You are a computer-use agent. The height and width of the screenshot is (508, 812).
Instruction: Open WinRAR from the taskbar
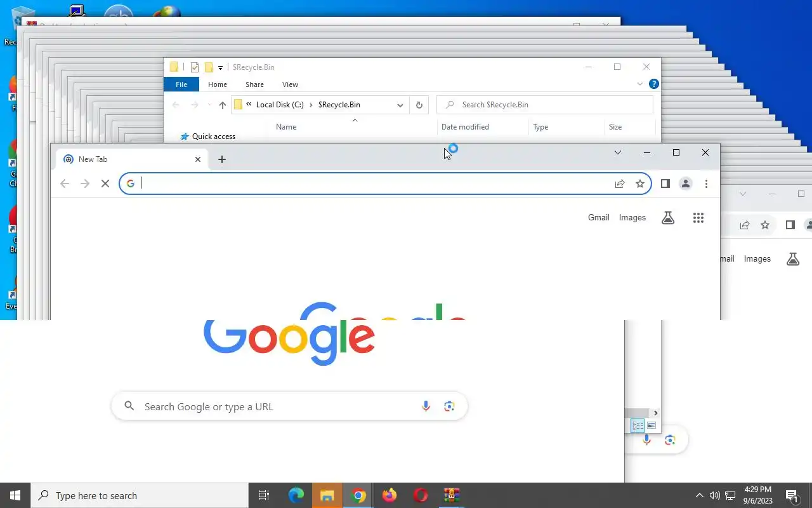[452, 495]
